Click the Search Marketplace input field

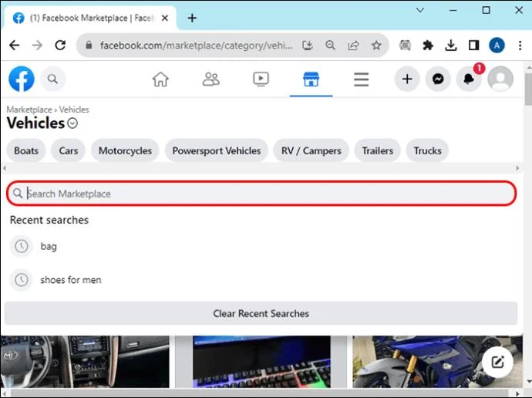coord(261,194)
